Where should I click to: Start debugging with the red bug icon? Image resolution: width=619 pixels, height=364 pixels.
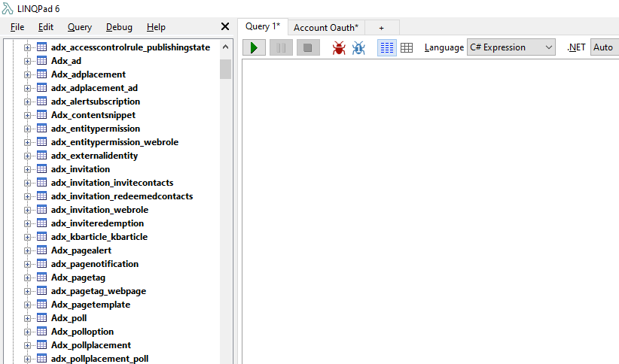339,48
